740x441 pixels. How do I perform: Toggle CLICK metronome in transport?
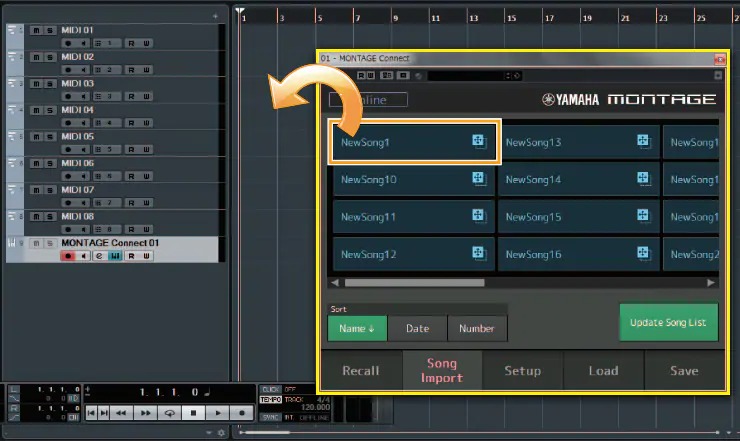271,390
